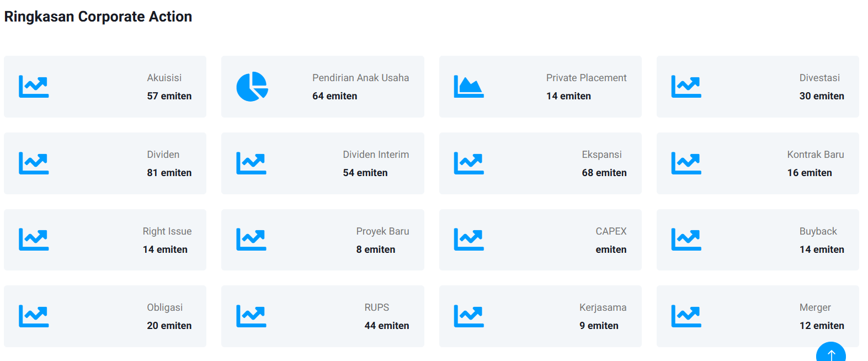Open the Pendirian Anak Usaha label
This screenshot has height=361, width=868.
tap(360, 78)
